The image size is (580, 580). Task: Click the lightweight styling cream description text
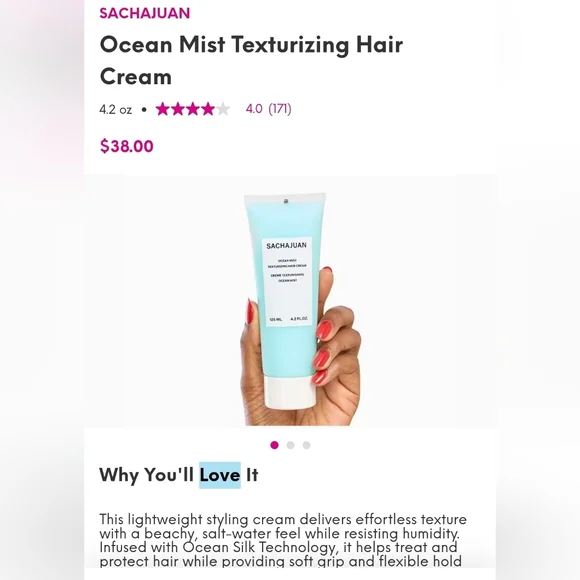283,540
